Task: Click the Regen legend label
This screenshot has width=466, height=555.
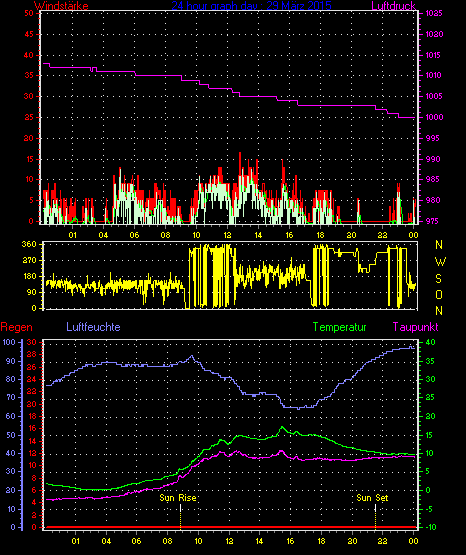Action: point(16,327)
